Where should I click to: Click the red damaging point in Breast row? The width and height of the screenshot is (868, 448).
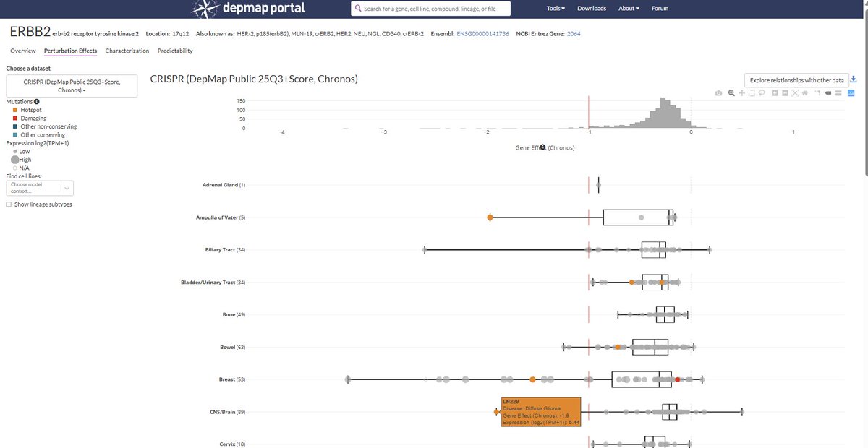[678, 379]
